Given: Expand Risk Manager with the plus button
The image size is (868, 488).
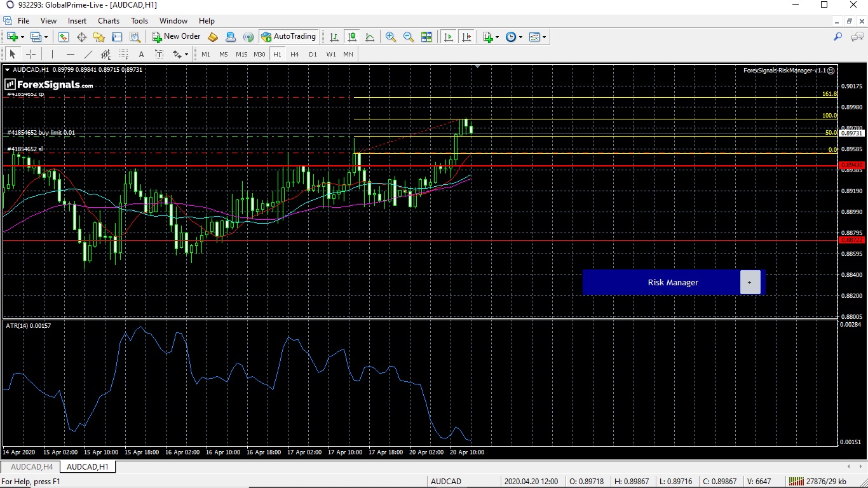Looking at the screenshot, I should point(750,282).
